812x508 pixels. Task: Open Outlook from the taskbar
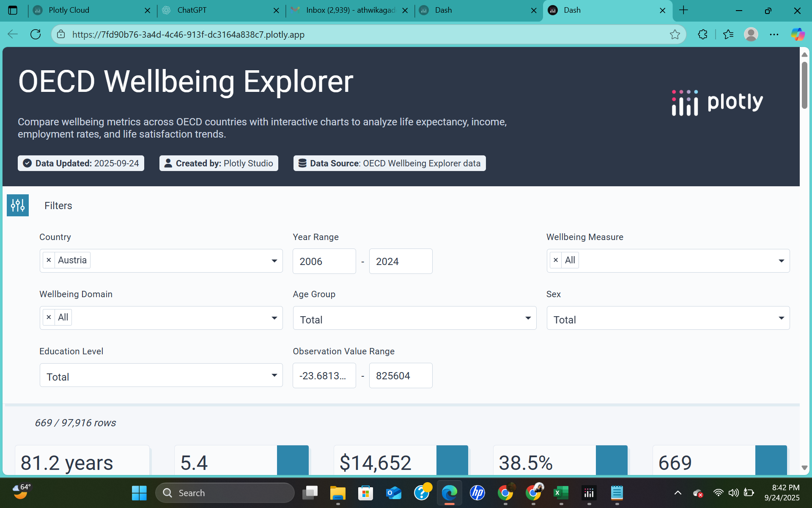tap(393, 492)
